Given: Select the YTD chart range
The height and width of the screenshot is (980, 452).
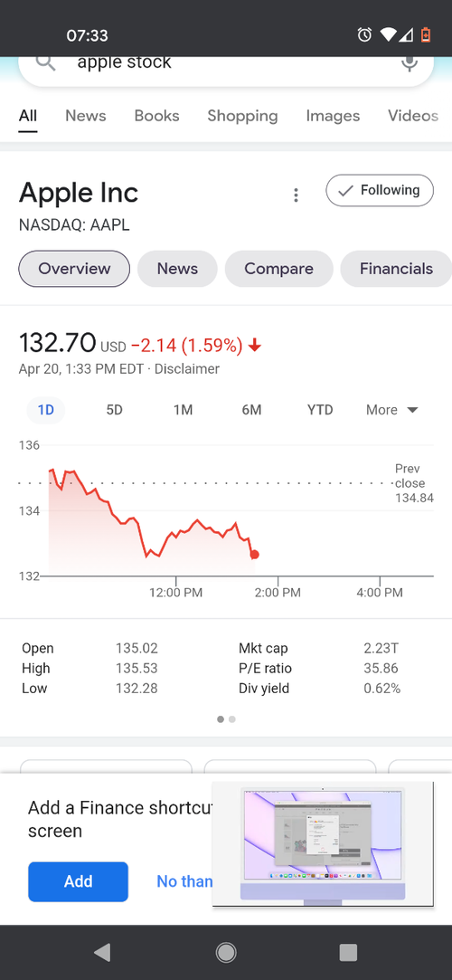Looking at the screenshot, I should coord(320,410).
